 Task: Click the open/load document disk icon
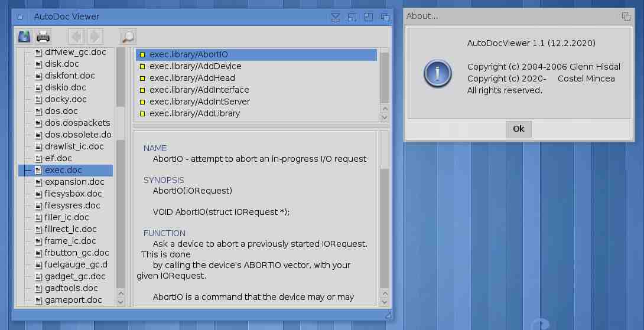tap(24, 37)
